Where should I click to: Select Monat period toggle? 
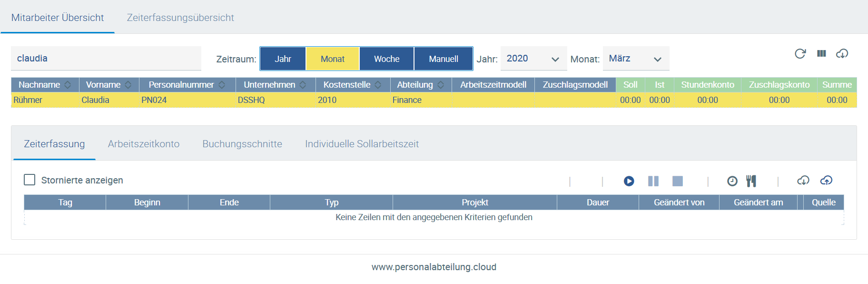(333, 59)
